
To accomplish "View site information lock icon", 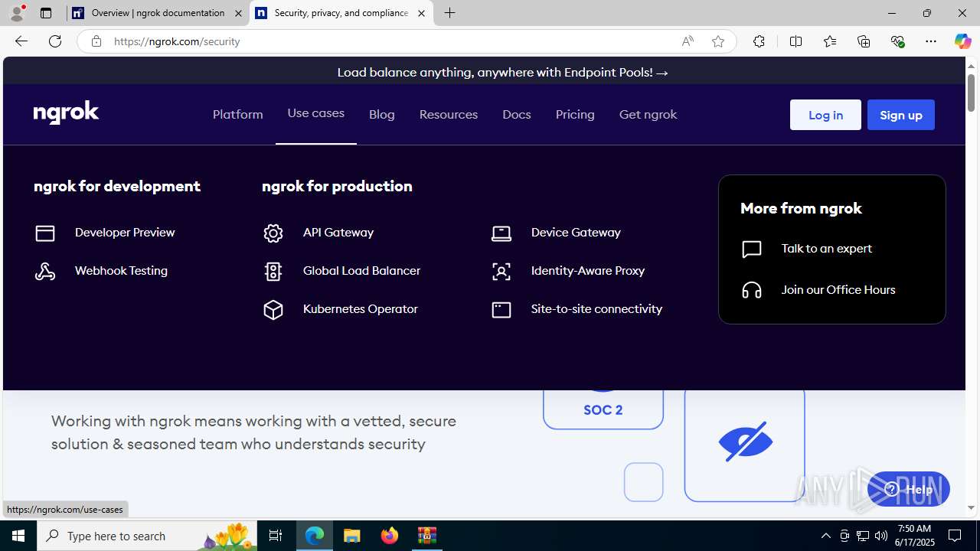I will (96, 41).
